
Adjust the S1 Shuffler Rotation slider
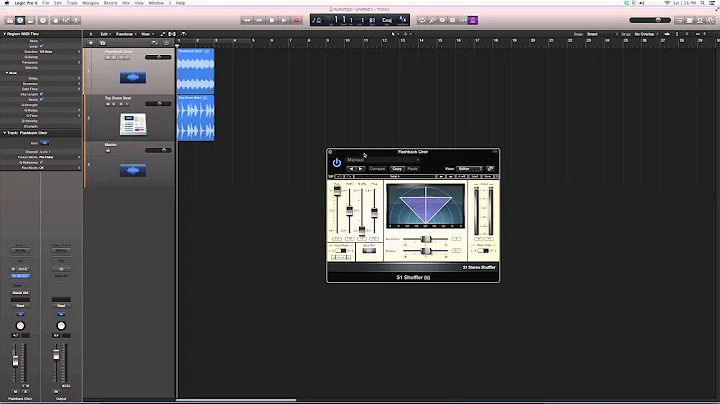point(426,251)
